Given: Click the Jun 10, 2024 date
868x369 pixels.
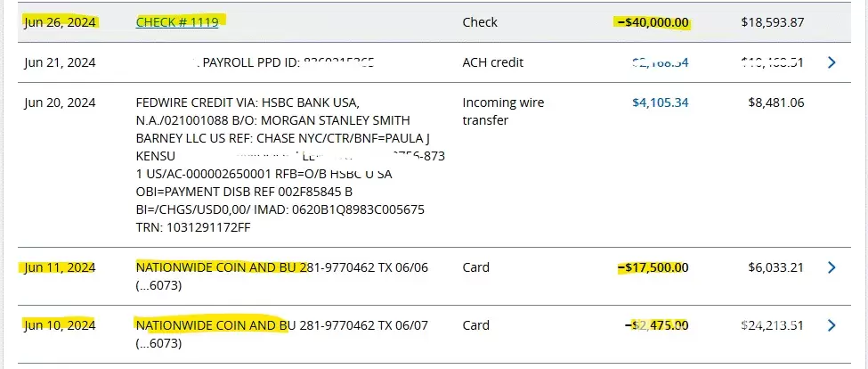Looking at the screenshot, I should (60, 324).
